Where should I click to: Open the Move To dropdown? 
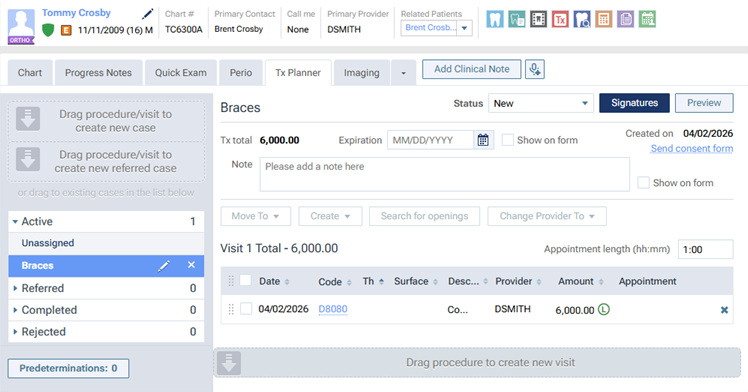coord(256,216)
